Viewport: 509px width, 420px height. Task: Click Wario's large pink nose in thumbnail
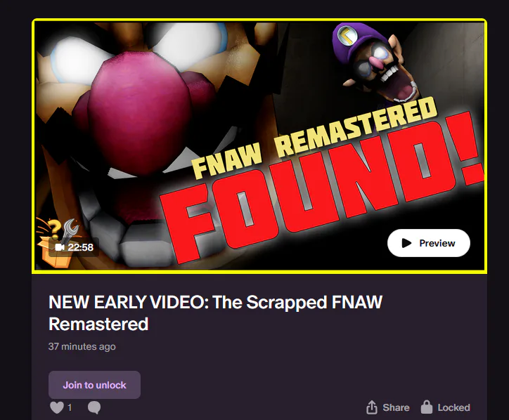click(x=140, y=114)
